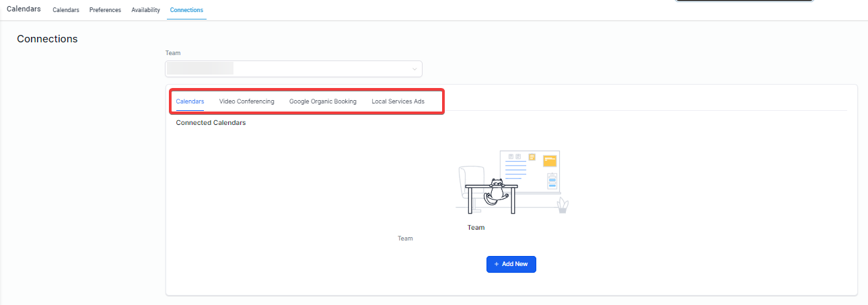Click the small orange note icon on whiteboard
Viewport: 868px width, 305px height.
tap(532, 157)
